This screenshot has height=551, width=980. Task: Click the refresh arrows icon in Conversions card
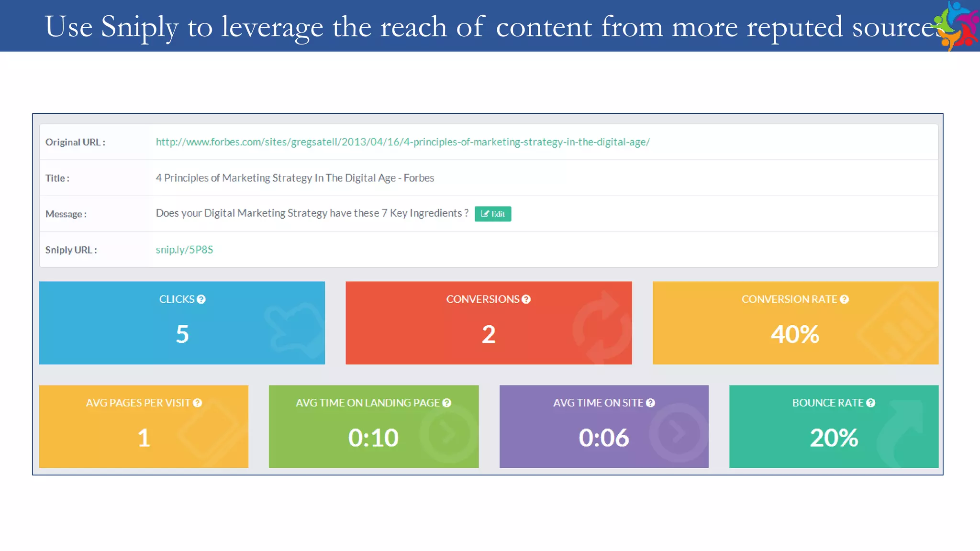point(601,328)
